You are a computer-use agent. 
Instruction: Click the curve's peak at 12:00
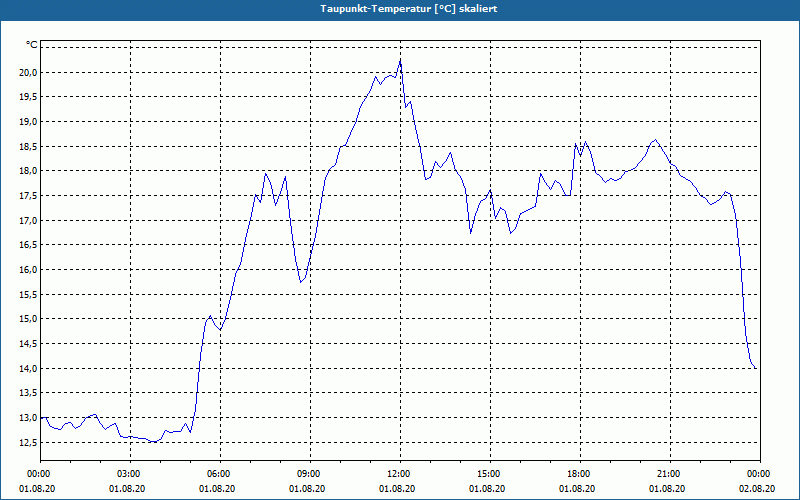(x=401, y=61)
